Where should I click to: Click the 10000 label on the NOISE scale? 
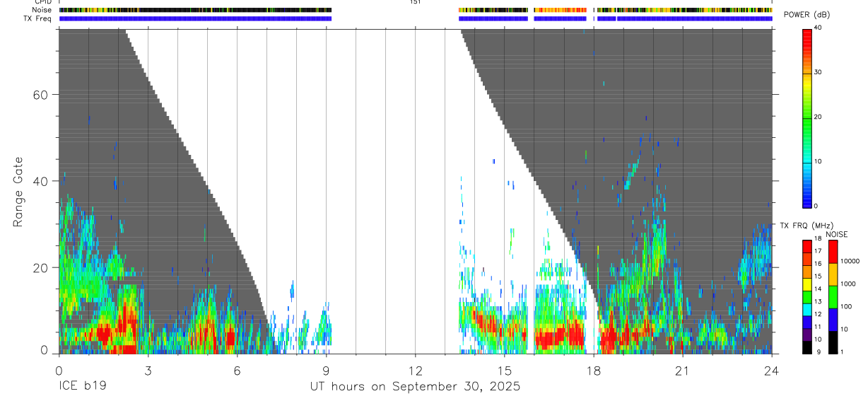(849, 261)
